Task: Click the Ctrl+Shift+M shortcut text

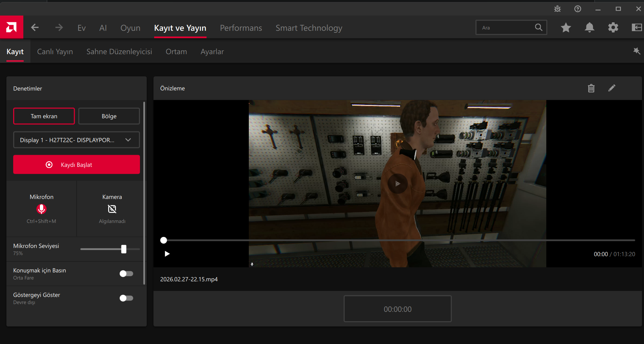Action: pyautogui.click(x=42, y=221)
